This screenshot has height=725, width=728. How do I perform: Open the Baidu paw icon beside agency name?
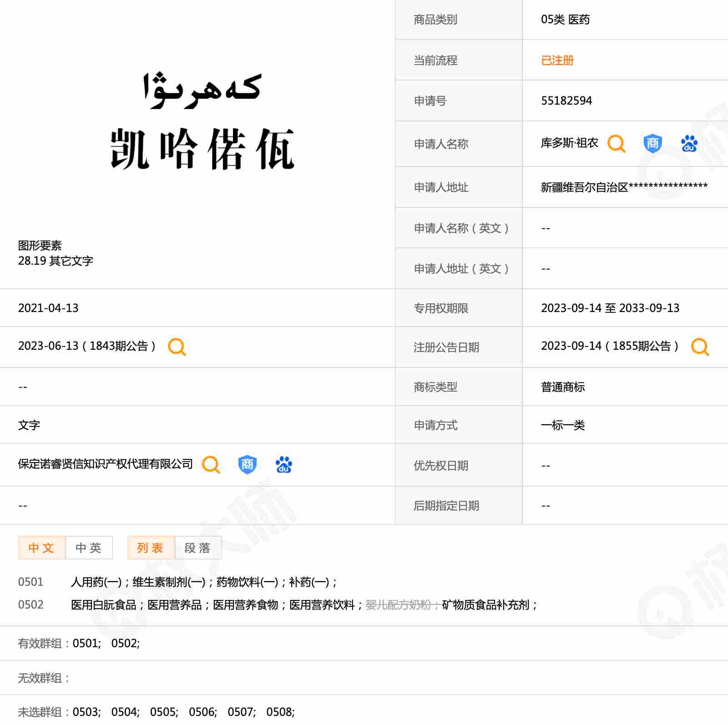[x=283, y=464]
